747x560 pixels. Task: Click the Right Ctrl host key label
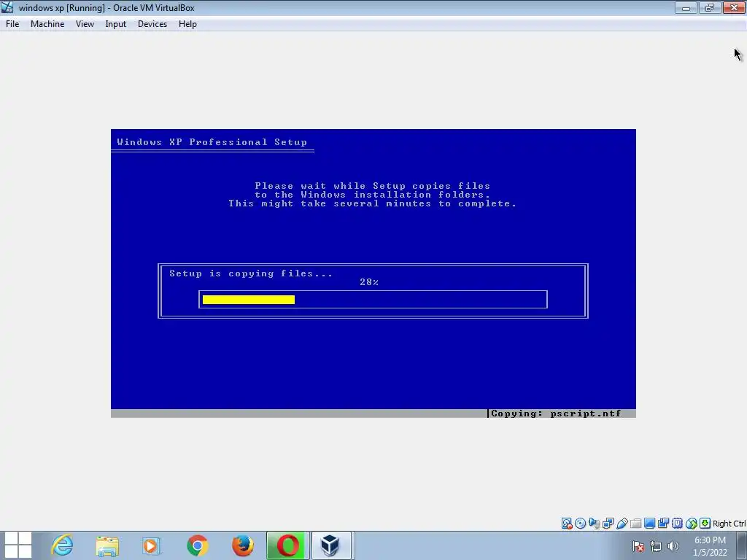pyautogui.click(x=729, y=524)
